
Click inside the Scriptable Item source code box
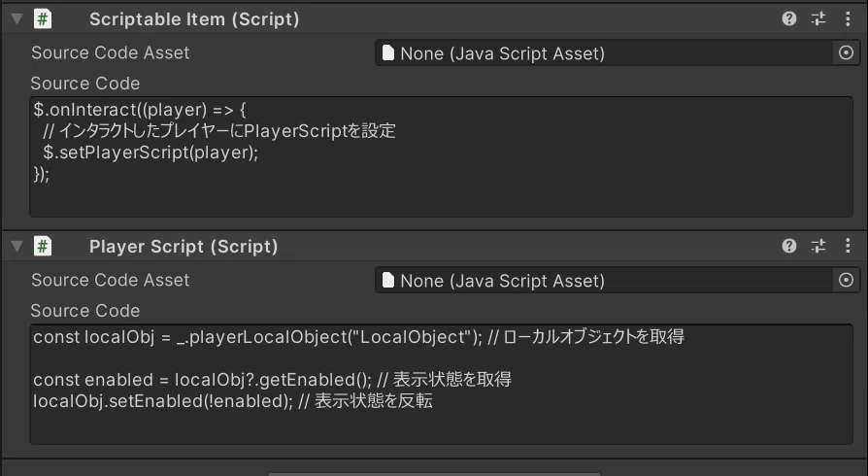pos(441,156)
